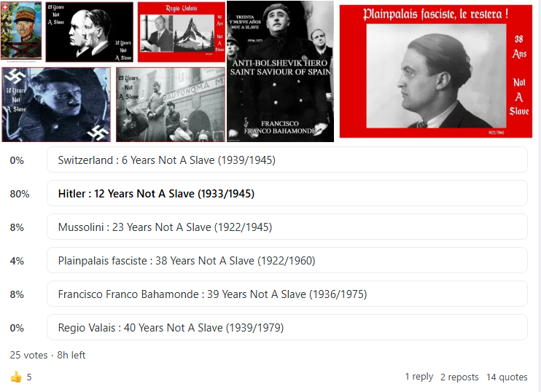541x392 pixels.
Task: Open the black two-profile thumbnail image
Action: (x=90, y=32)
